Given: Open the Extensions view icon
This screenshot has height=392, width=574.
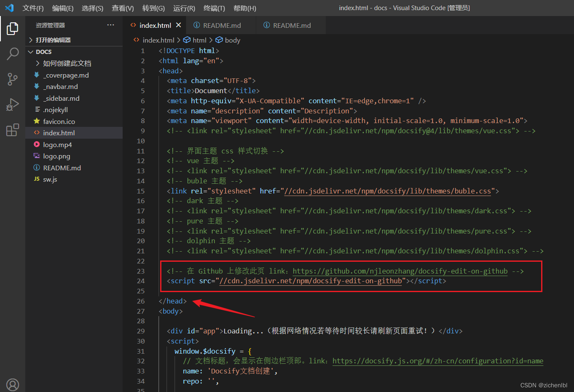Looking at the screenshot, I should (x=13, y=129).
